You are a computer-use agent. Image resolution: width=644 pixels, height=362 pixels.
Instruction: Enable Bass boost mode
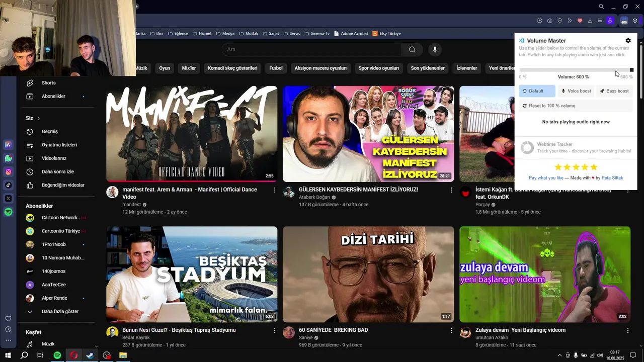click(x=614, y=91)
